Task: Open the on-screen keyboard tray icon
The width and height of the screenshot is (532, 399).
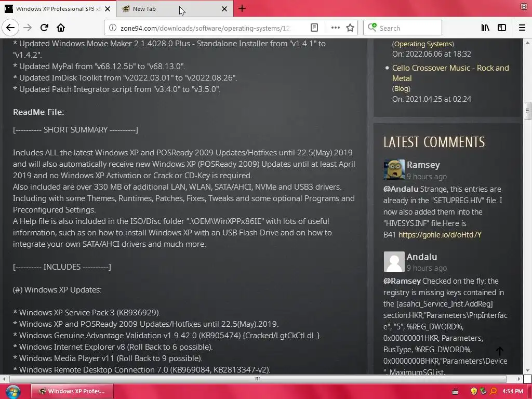Action: (x=455, y=392)
